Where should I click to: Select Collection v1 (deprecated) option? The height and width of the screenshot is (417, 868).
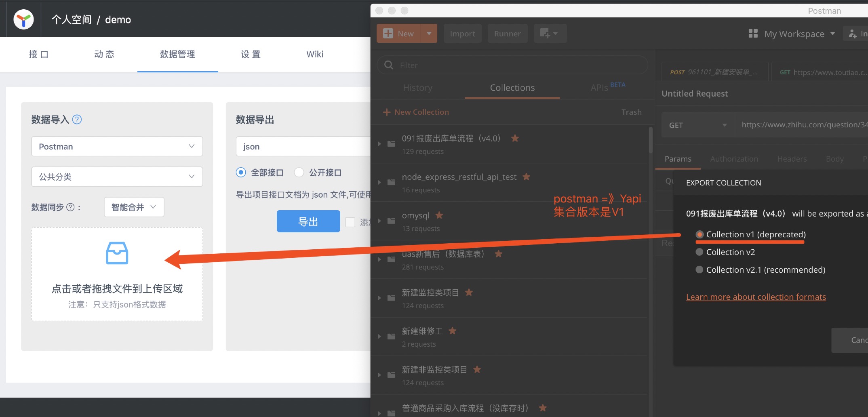699,234
